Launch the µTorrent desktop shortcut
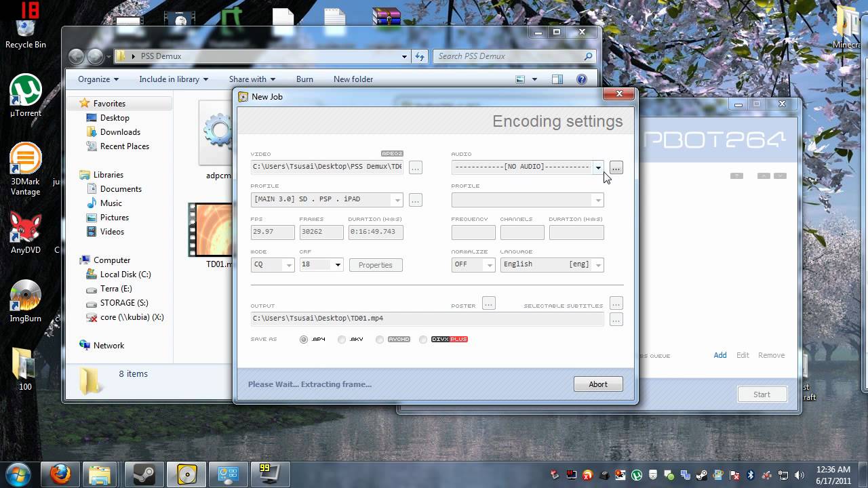Viewport: 868px width, 488px height. click(26, 96)
